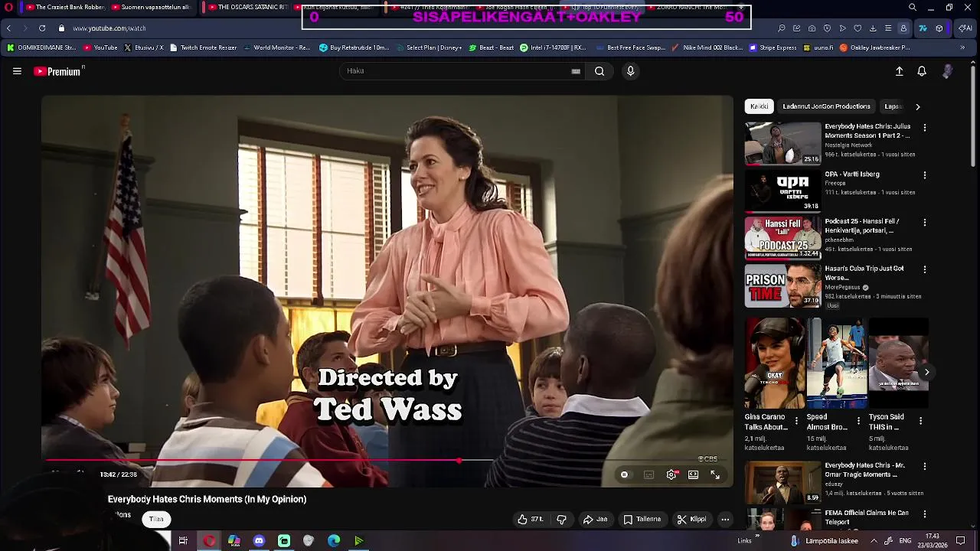The height and width of the screenshot is (551, 980).
Task: Click the www.youtube.com/watch address bar
Action: tap(109, 28)
